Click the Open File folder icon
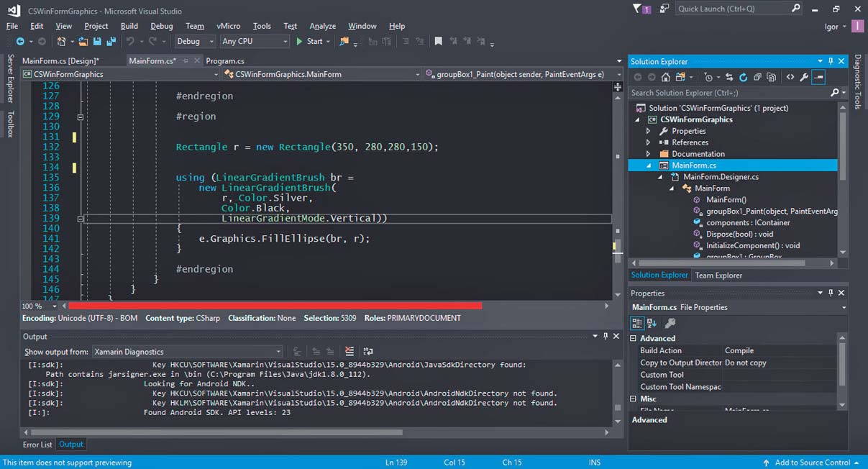This screenshot has height=469, width=868. tap(84, 42)
